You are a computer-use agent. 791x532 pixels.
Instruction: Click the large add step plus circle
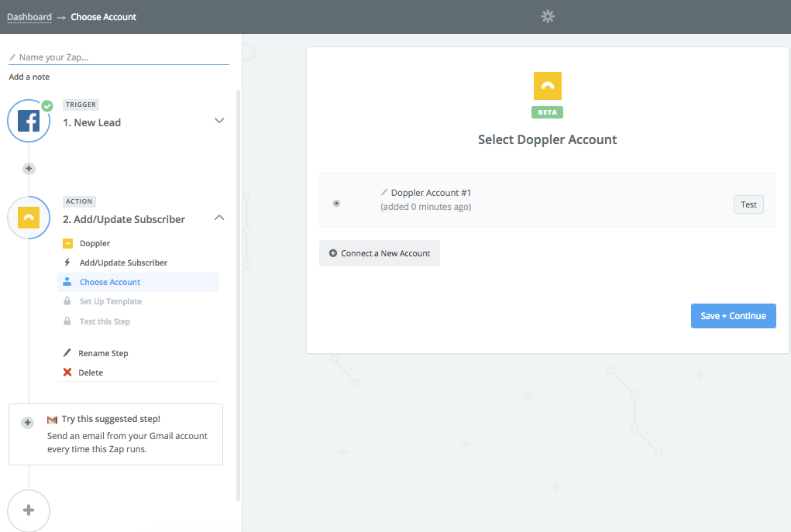29,510
